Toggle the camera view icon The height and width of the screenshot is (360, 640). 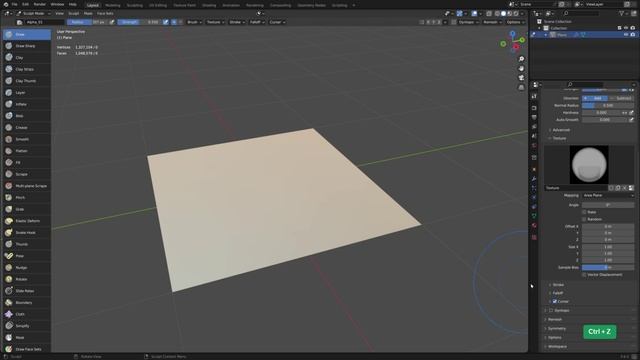click(521, 78)
